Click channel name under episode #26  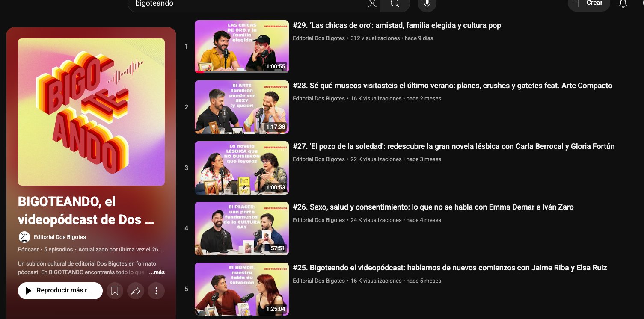(319, 220)
